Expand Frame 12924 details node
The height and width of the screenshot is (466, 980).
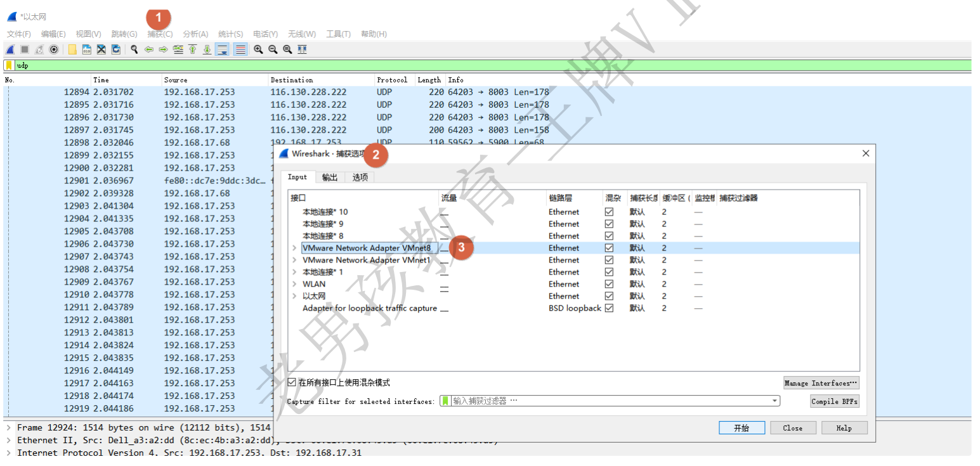8,428
